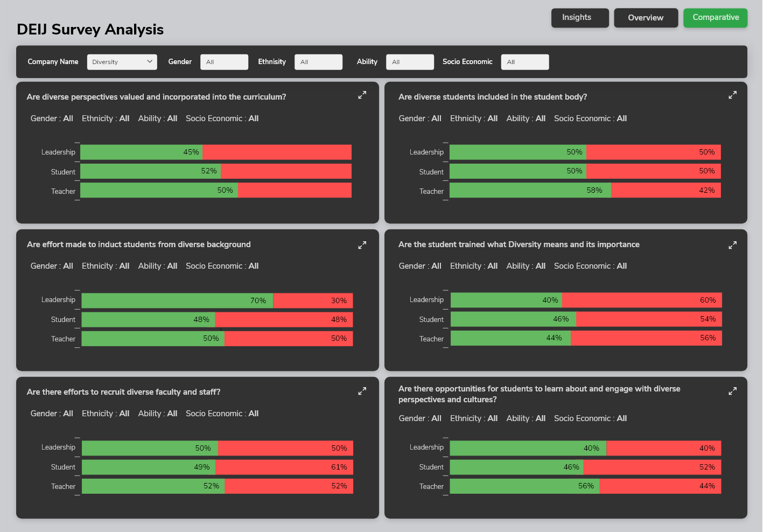The height and width of the screenshot is (532, 764).
Task: Click the question about student trained on Diversity
Action: pos(519,244)
